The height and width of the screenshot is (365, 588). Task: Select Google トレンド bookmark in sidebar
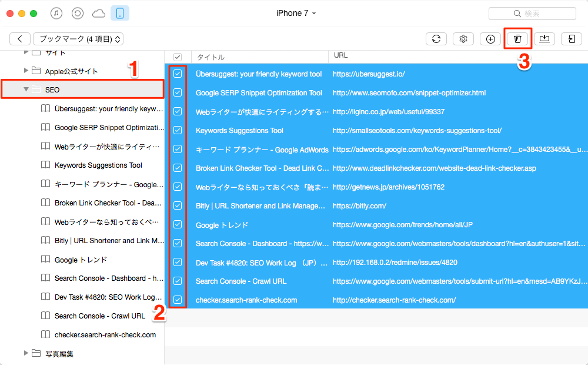pyautogui.click(x=81, y=260)
